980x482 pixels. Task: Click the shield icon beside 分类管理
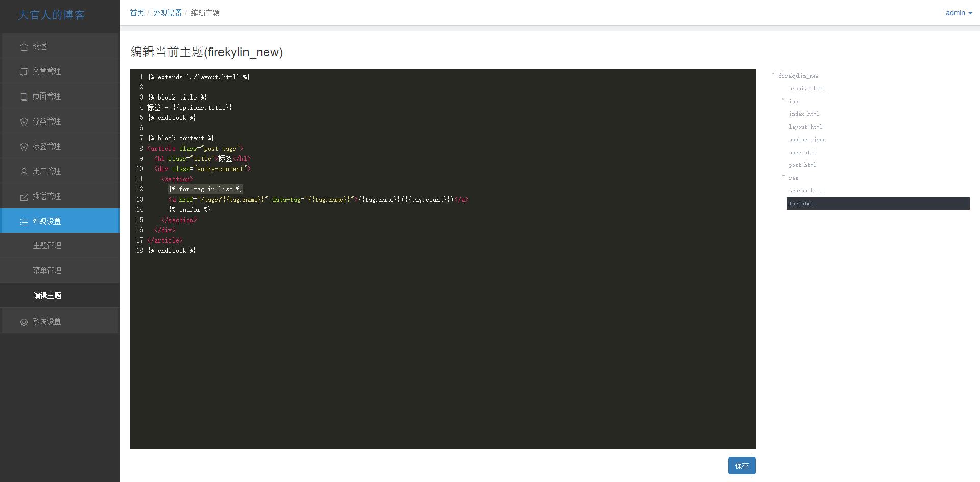[x=24, y=122]
